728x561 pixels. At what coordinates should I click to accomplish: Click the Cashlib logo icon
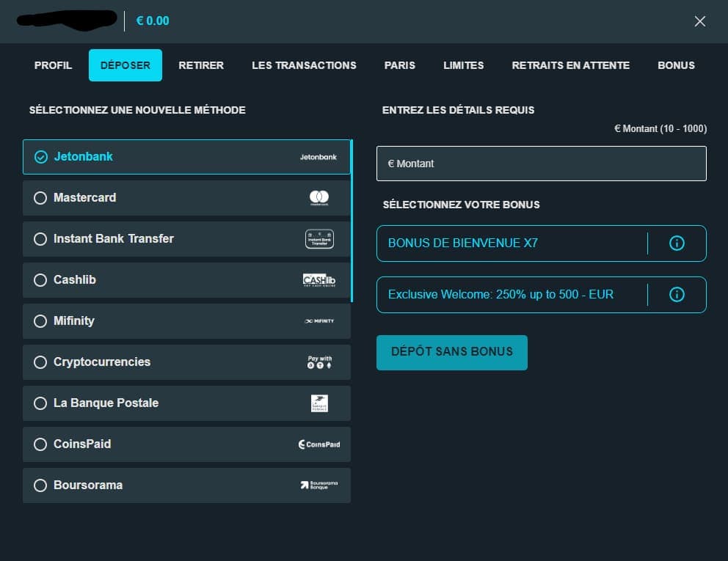point(319,280)
